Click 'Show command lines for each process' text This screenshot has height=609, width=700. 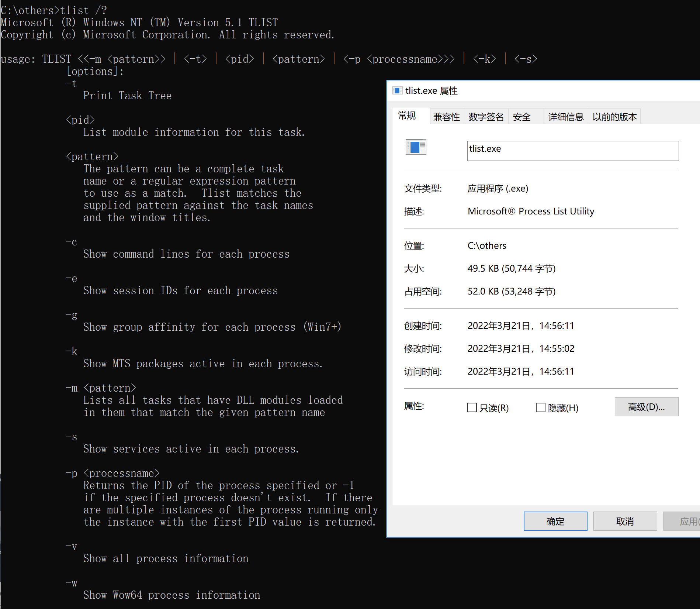point(186,254)
